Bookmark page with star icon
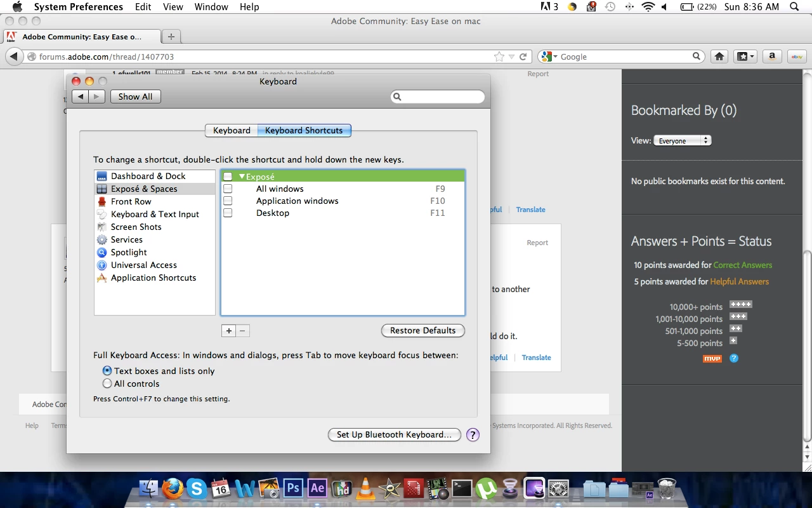 [499, 57]
